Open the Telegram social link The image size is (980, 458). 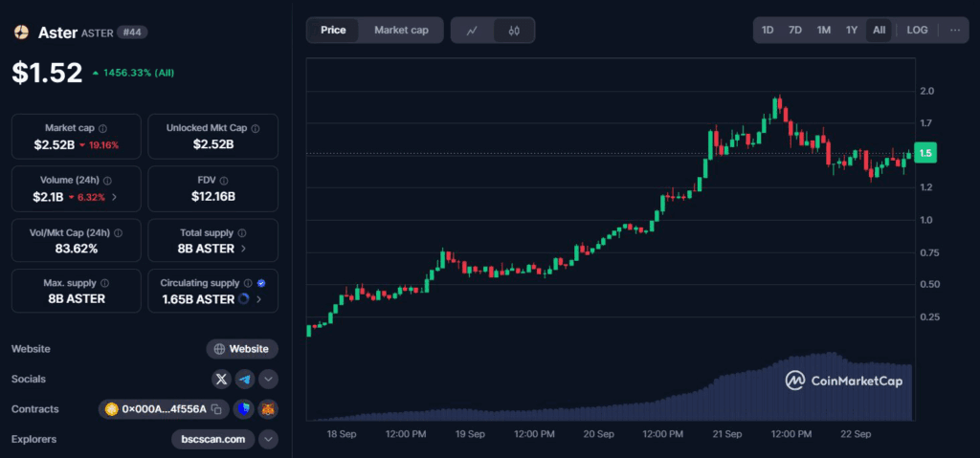[245, 380]
